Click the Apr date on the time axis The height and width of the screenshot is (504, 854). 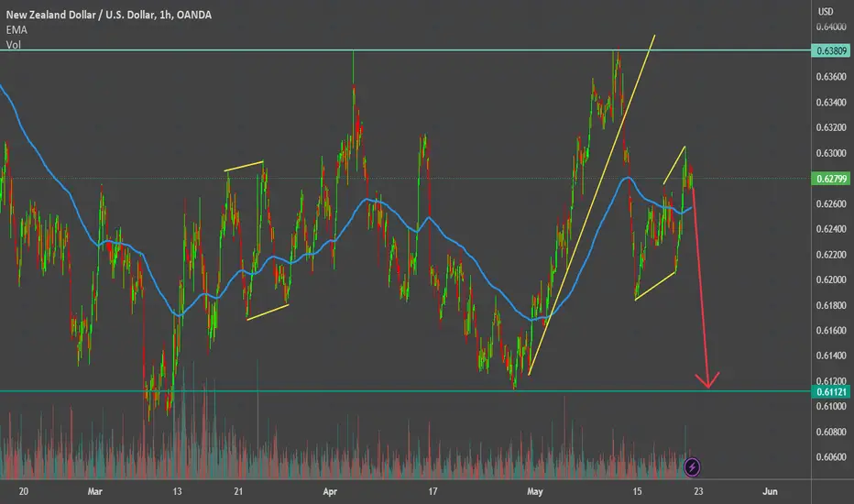330,491
